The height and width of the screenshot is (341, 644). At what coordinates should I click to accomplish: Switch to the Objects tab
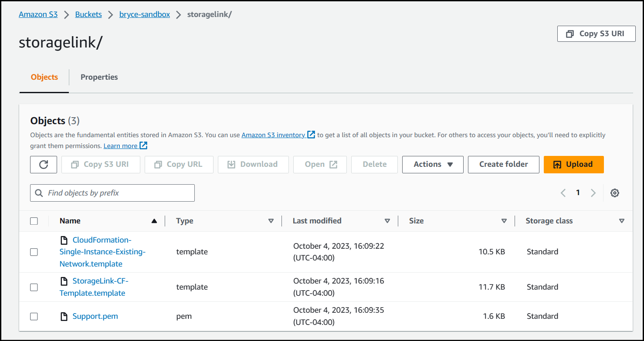click(x=44, y=77)
